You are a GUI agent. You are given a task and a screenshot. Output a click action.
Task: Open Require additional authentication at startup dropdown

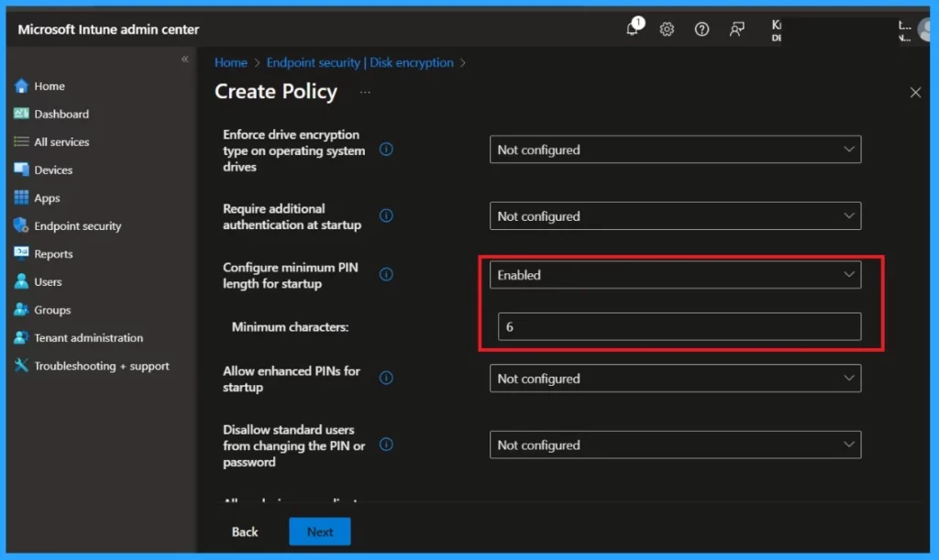click(x=675, y=216)
